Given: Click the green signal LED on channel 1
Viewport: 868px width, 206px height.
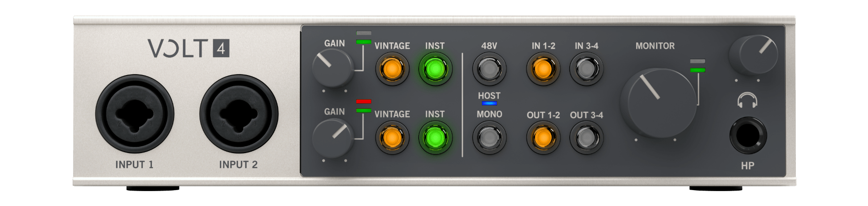Looking at the screenshot, I should pyautogui.click(x=364, y=42).
